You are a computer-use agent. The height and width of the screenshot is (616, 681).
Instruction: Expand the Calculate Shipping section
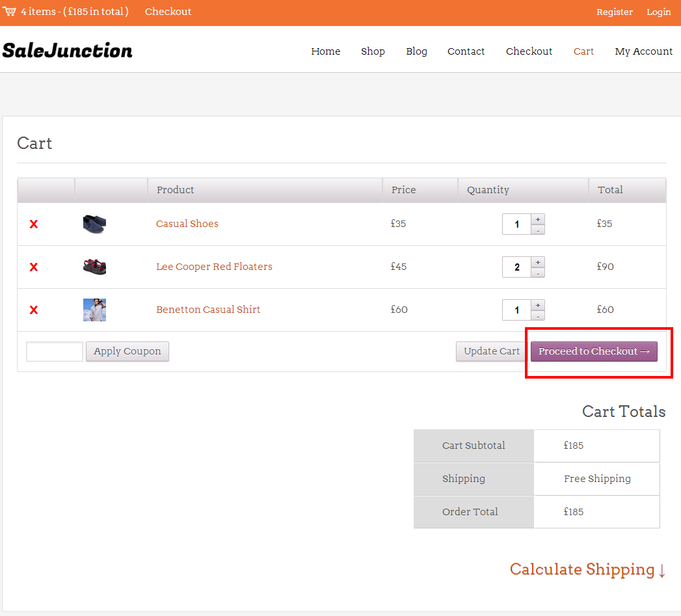587,569
